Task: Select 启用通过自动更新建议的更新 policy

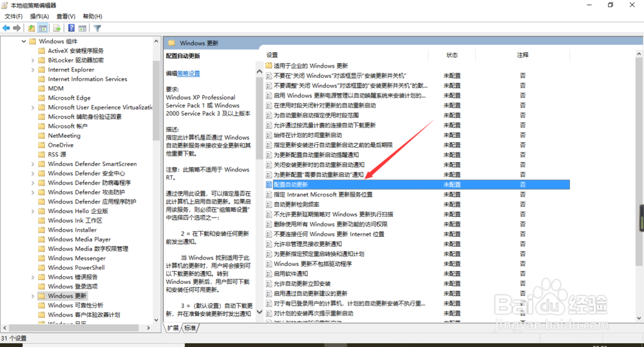Action: 311,294
